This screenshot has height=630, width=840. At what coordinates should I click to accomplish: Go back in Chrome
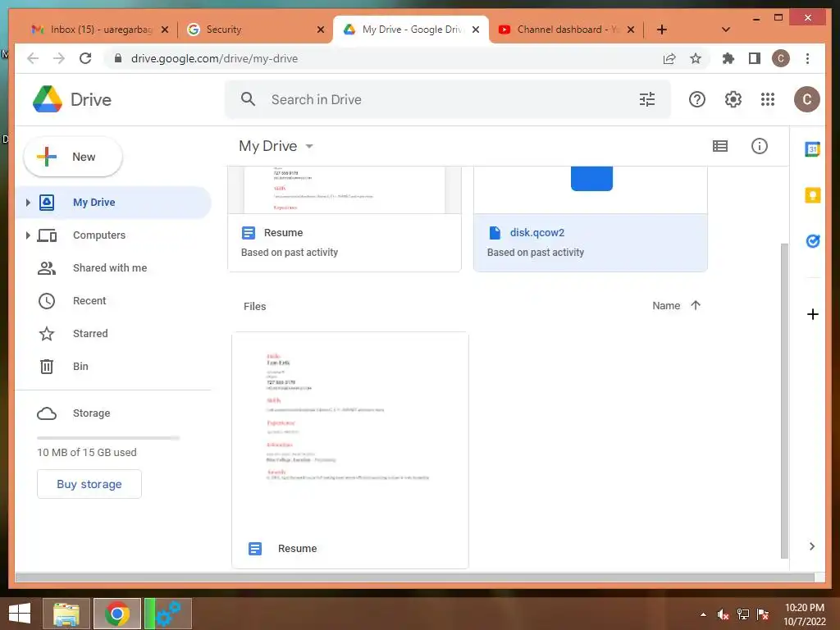click(x=33, y=58)
